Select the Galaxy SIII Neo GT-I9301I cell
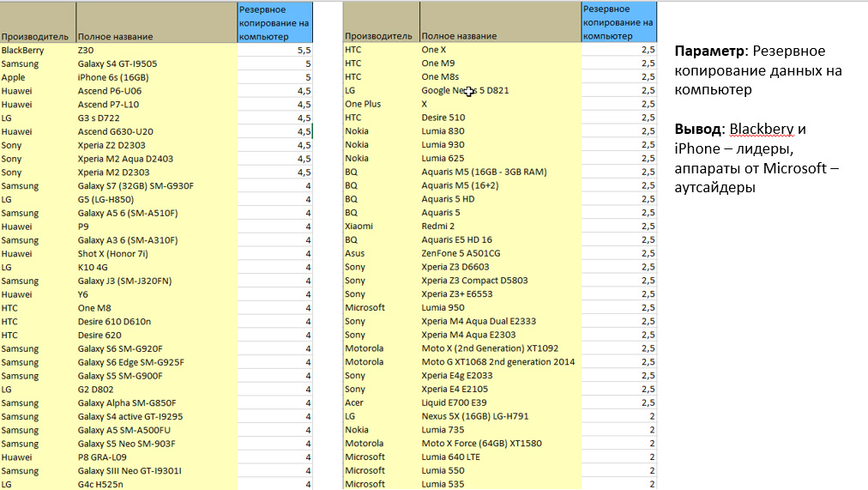This screenshot has height=490, width=868. point(157,470)
